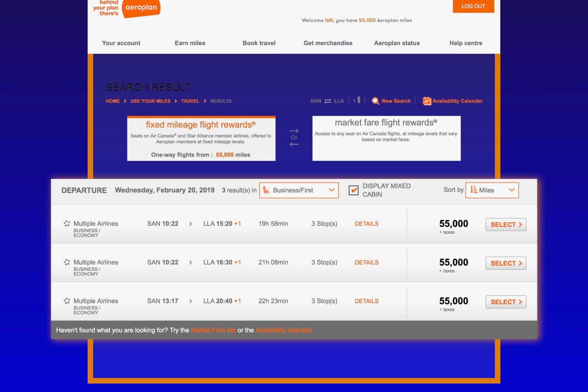
Task: Open DETAILS for the 19h 58min flight
Action: coord(366,224)
